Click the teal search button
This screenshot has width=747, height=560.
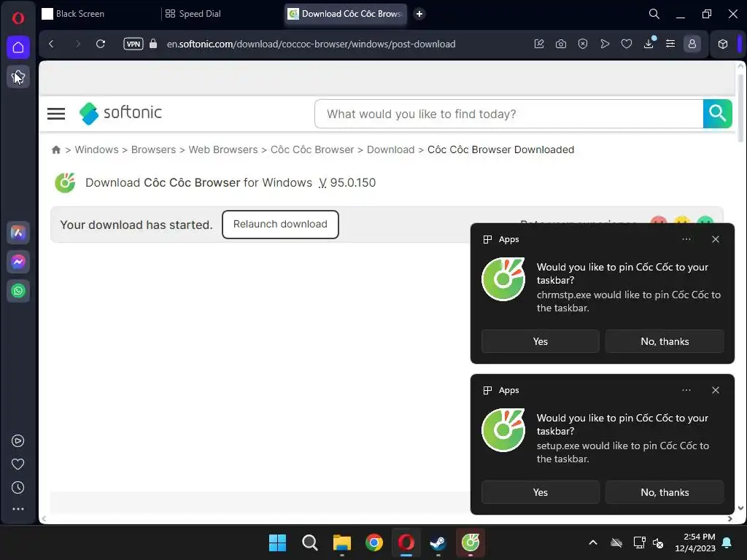(718, 114)
